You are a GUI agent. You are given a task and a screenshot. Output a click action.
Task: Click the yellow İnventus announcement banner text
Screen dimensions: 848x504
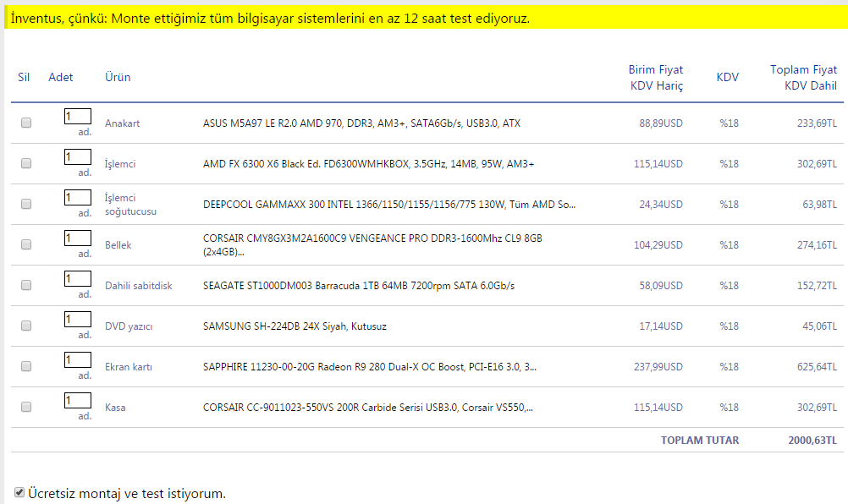pyautogui.click(x=270, y=19)
